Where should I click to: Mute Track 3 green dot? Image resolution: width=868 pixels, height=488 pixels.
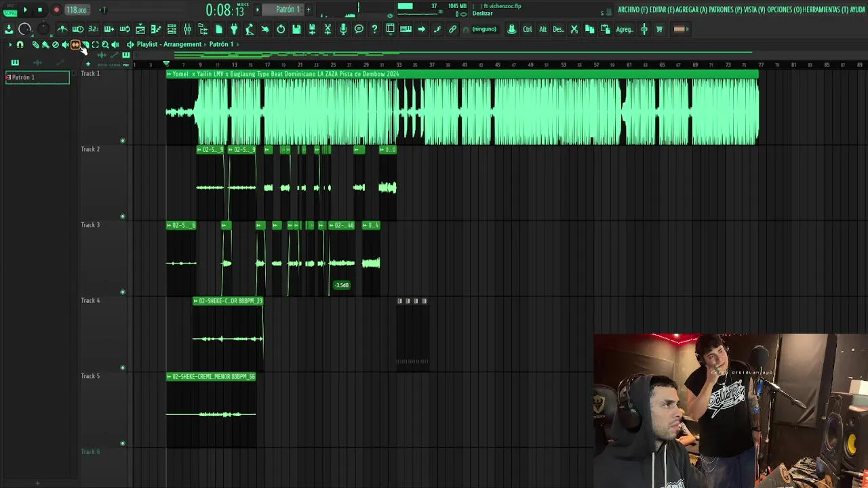tap(123, 292)
